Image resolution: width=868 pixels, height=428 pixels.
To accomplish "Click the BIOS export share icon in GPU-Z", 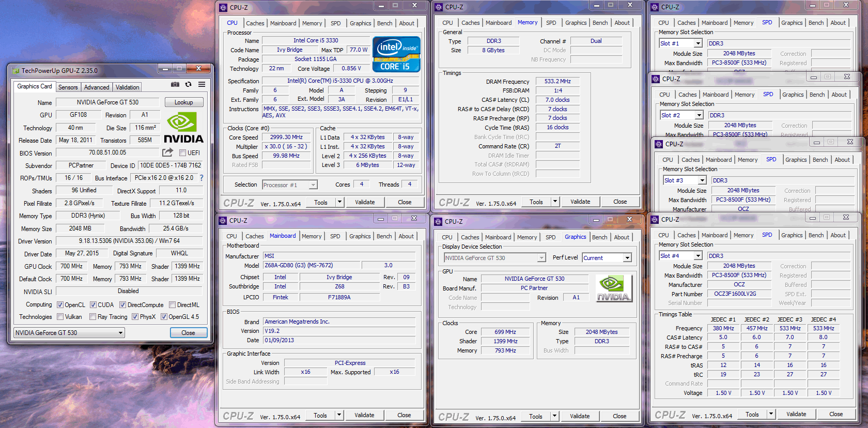I will pyautogui.click(x=167, y=152).
